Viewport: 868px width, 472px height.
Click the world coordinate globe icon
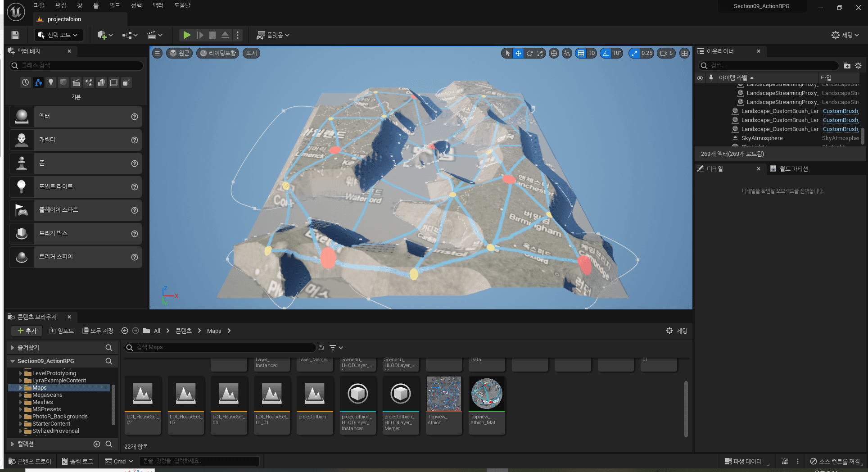pos(554,53)
